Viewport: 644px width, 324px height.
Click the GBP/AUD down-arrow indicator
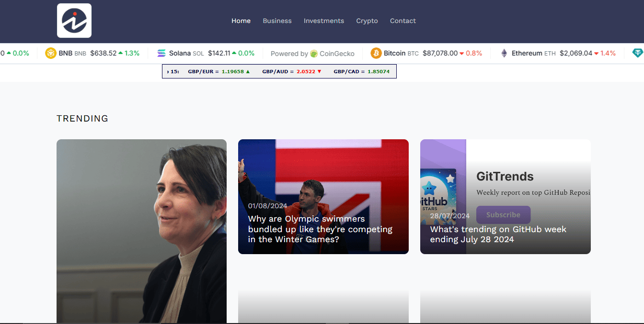320,71
